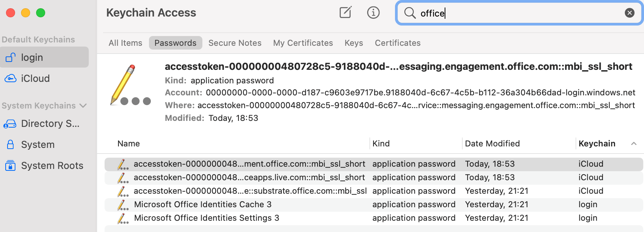
Task: Switch to the All Items tab
Action: pyautogui.click(x=125, y=43)
